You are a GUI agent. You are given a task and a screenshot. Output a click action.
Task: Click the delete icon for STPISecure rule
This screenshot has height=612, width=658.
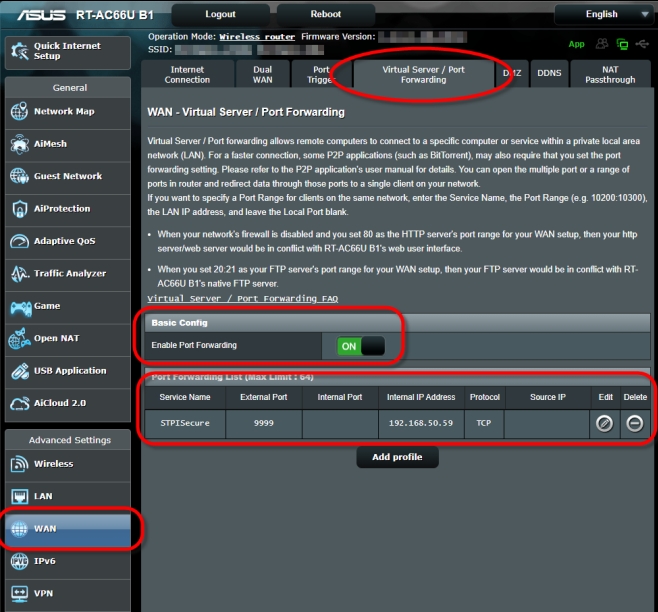click(x=634, y=424)
